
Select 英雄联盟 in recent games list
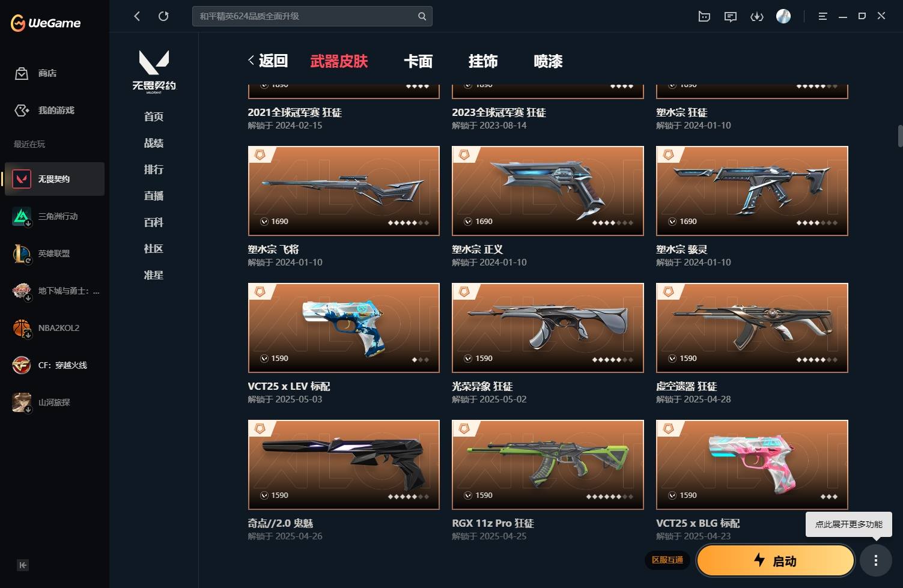point(54,253)
